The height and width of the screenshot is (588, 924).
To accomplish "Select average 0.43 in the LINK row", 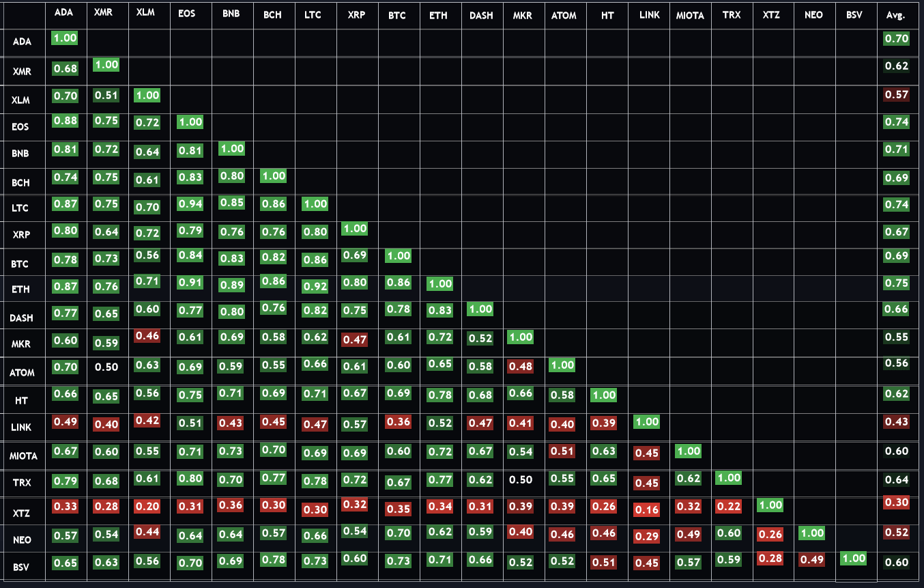I will (896, 422).
